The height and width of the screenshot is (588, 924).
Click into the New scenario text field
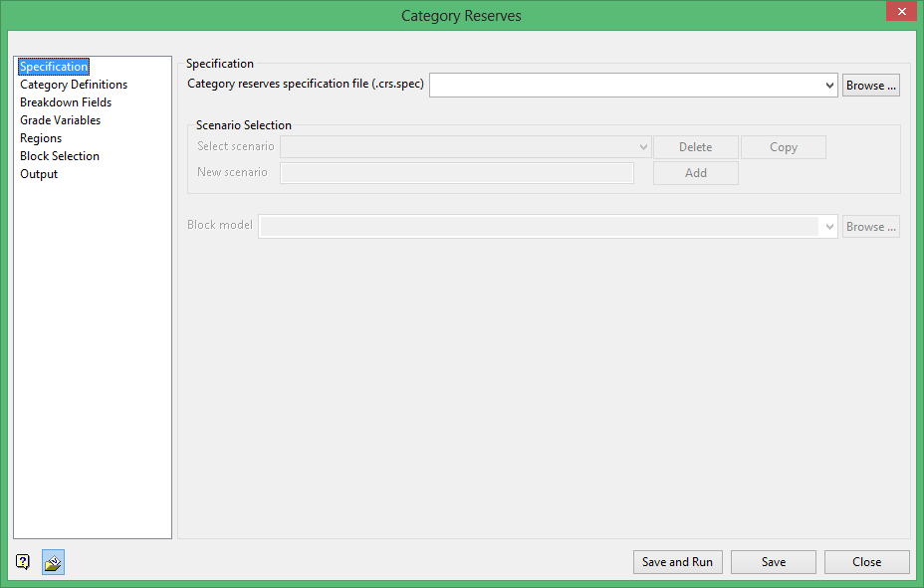(457, 173)
